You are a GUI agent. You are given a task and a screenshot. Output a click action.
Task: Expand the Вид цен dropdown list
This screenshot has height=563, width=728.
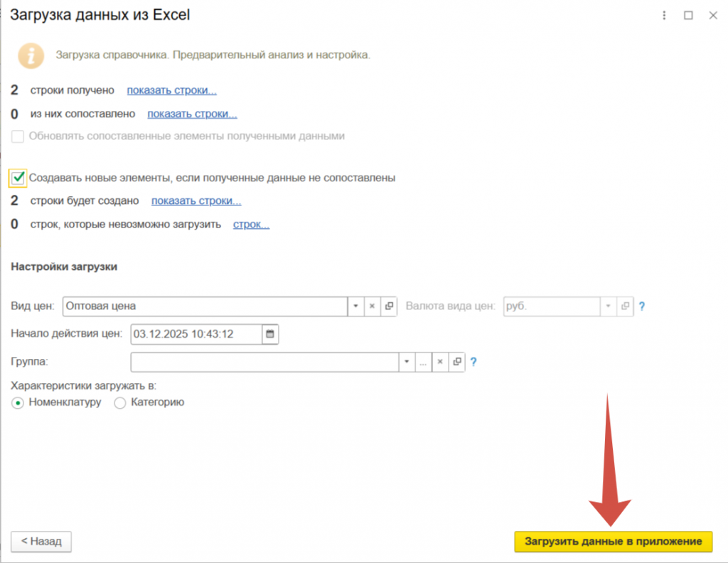tap(355, 306)
